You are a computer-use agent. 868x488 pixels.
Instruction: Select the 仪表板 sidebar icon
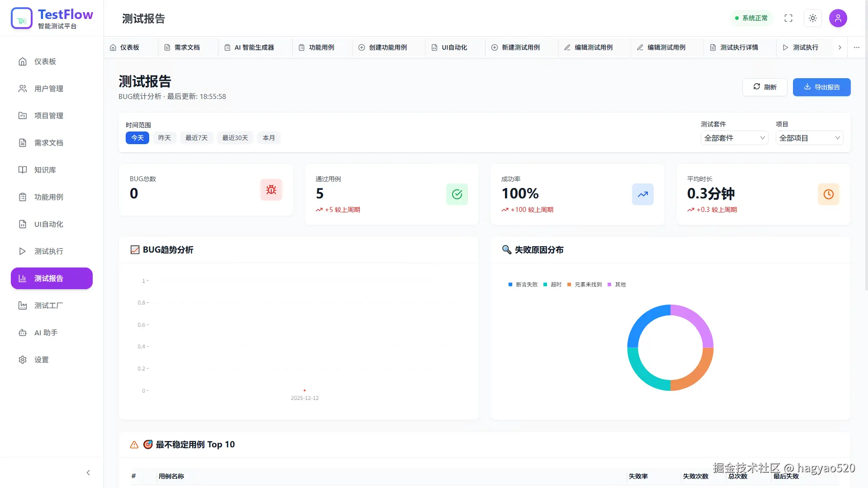click(23, 61)
